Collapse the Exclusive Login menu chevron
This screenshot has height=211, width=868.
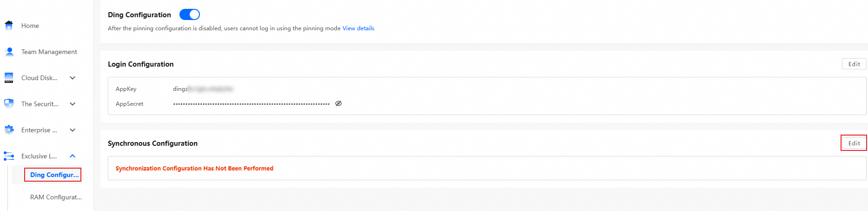coord(73,156)
